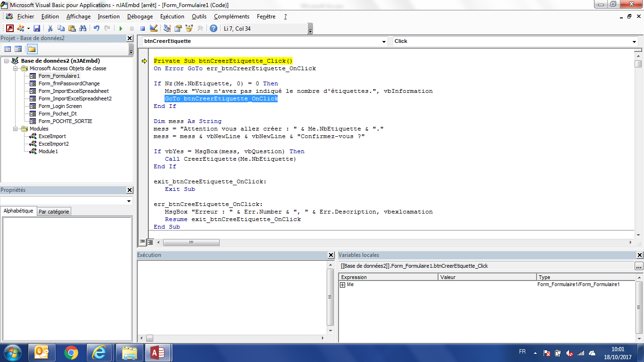Close the Projet panel
This screenshot has height=362, width=644.
coord(130,38)
